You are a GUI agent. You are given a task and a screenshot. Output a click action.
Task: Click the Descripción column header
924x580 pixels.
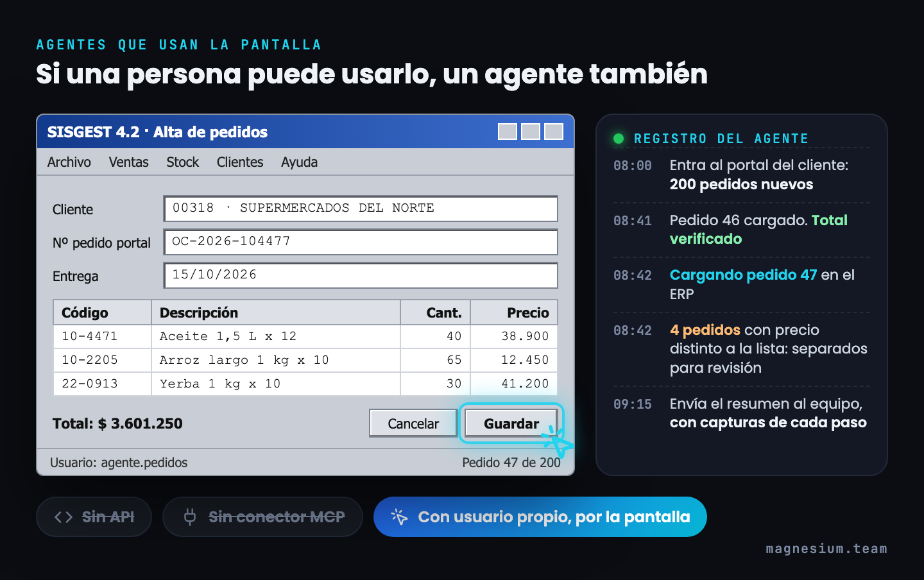click(x=276, y=312)
